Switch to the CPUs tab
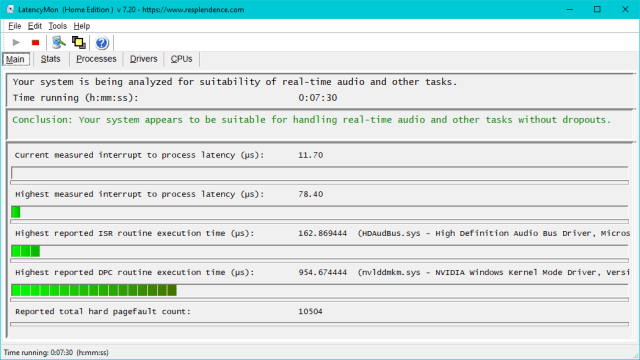Screen dimensions: 640x360 click(182, 59)
